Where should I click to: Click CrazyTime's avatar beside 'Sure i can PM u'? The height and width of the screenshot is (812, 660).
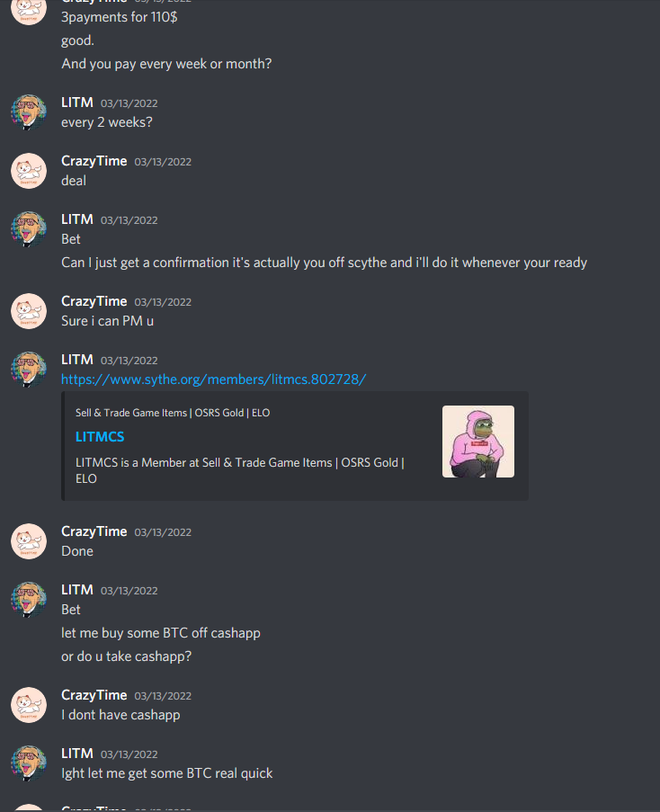[x=29, y=311]
